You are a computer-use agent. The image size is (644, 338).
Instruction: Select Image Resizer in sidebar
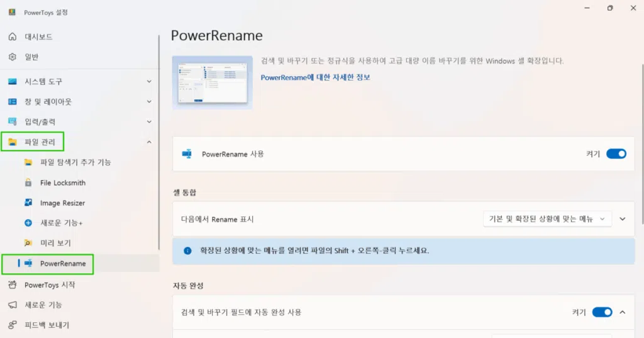point(62,203)
